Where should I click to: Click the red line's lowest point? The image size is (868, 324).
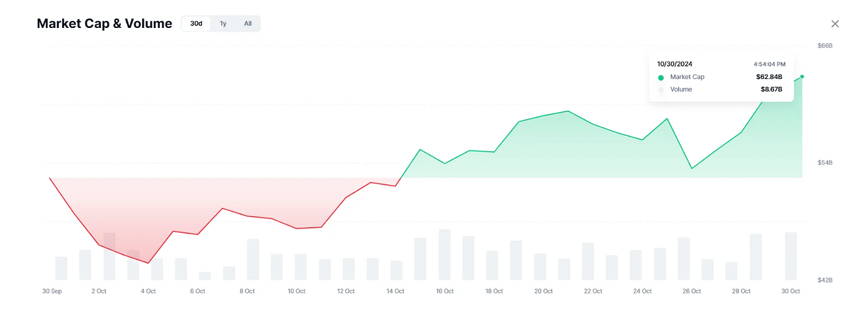148,263
